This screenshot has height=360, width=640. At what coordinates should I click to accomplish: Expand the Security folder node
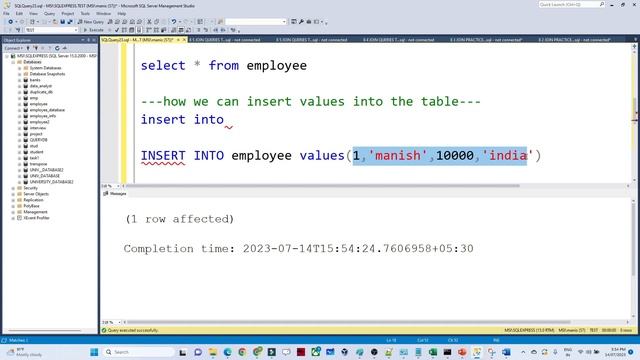[13, 188]
